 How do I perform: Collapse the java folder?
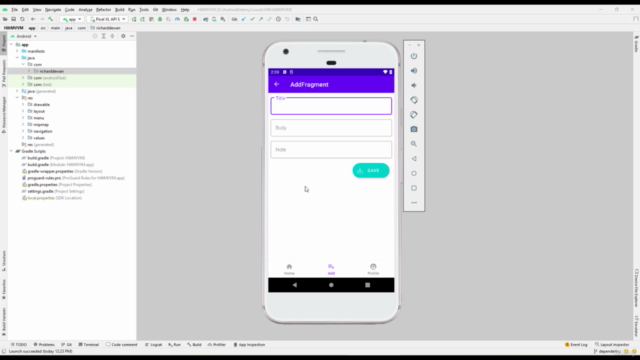pos(17,58)
